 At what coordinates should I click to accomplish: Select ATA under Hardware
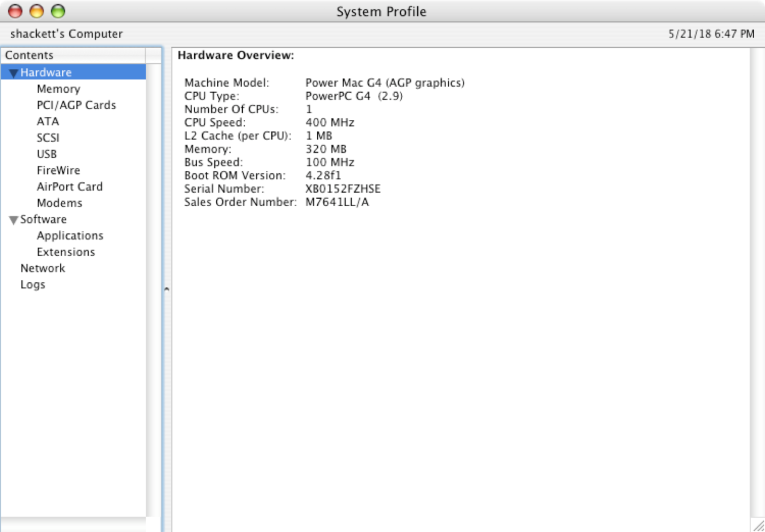(47, 121)
